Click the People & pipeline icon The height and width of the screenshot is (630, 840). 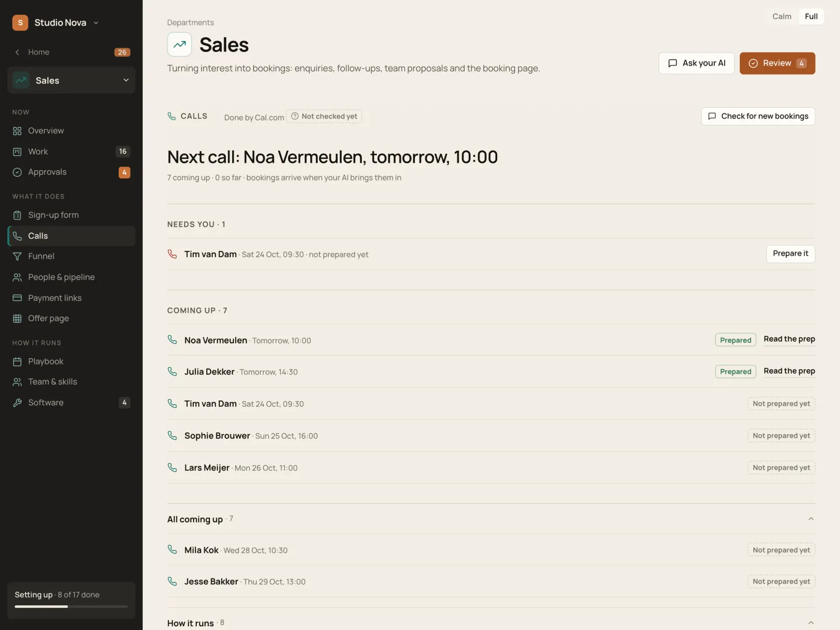click(17, 277)
